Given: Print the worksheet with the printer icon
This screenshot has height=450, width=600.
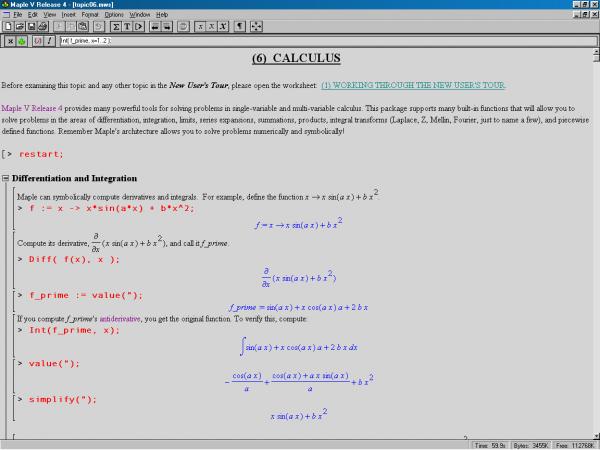Looking at the screenshot, I should (42, 26).
